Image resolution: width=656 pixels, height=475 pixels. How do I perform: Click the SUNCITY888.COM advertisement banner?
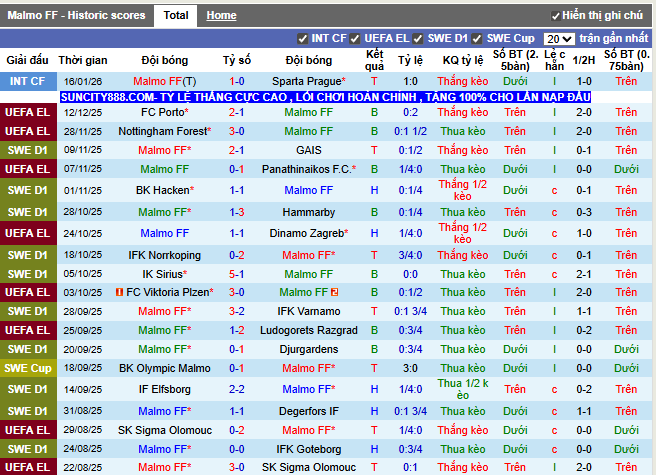point(325,97)
